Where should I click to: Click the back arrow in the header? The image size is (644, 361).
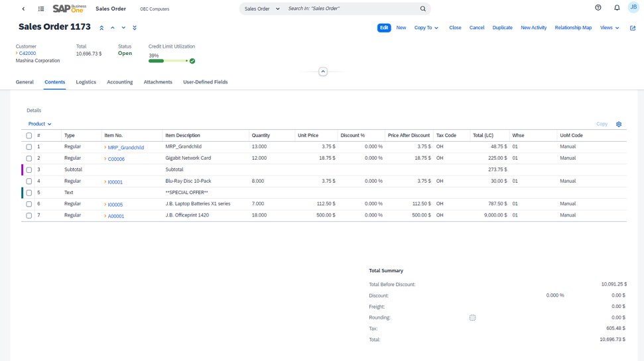click(24, 9)
